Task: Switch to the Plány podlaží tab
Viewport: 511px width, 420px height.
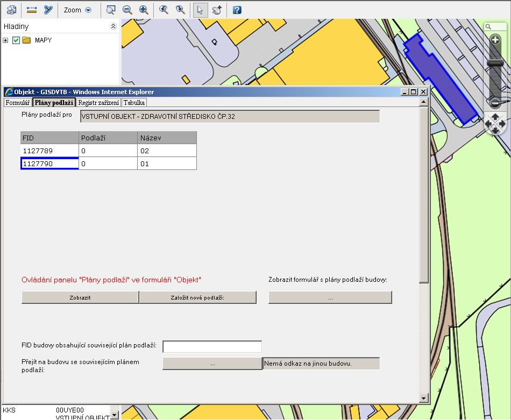Action: tap(54, 103)
